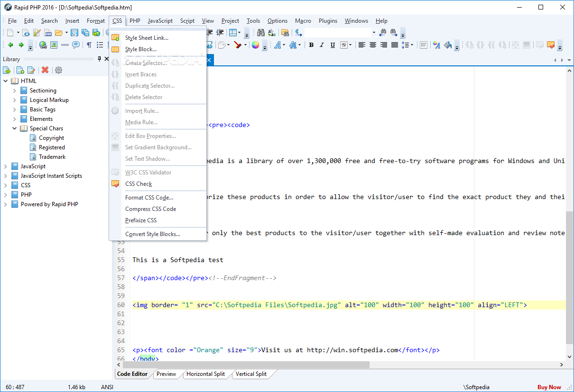This screenshot has width=574, height=392.
Task: Open the strikethrough dropdown arrow
Action: pos(350,45)
